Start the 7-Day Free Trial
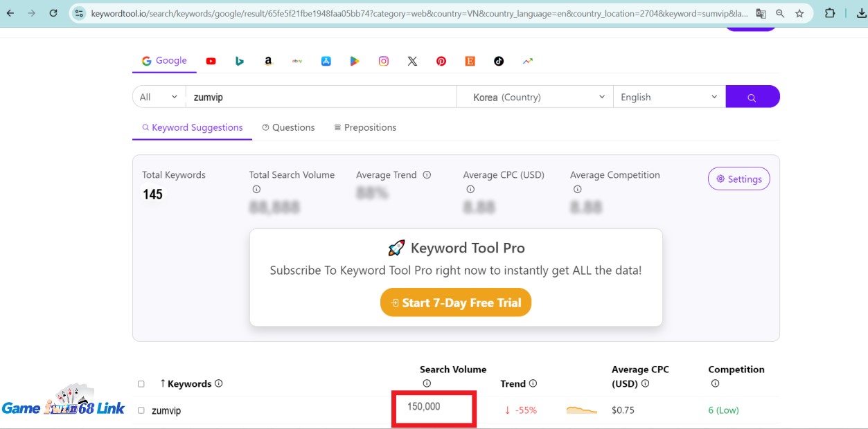 click(455, 302)
